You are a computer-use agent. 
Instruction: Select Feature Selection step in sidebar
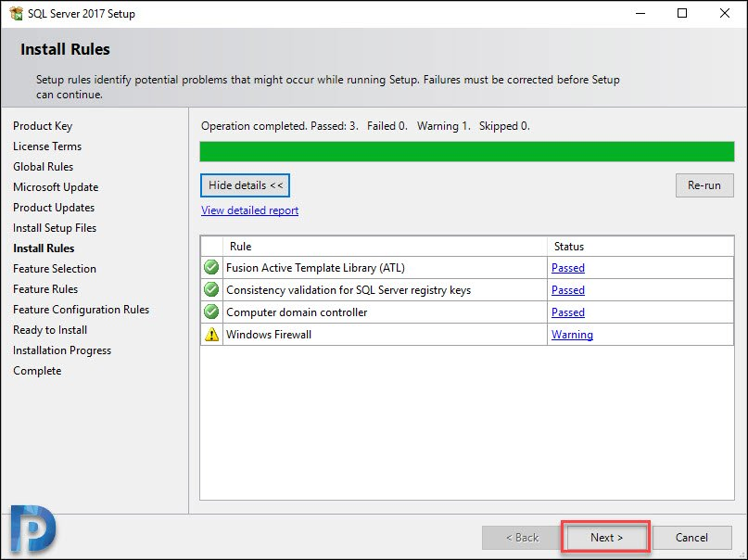point(55,269)
